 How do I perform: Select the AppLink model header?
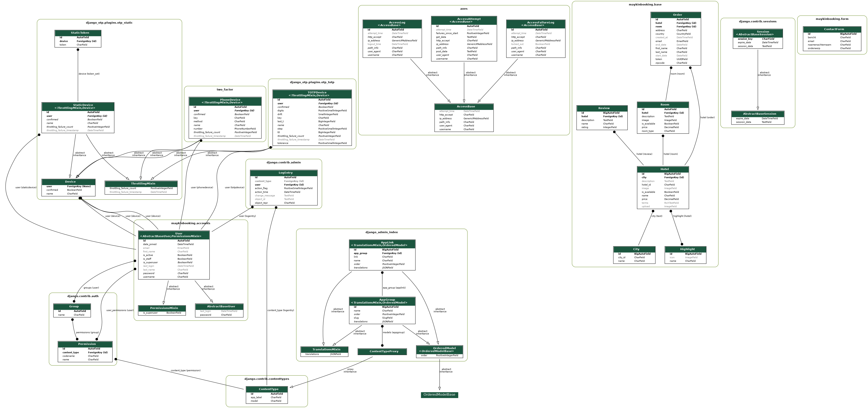pyautogui.click(x=382, y=244)
